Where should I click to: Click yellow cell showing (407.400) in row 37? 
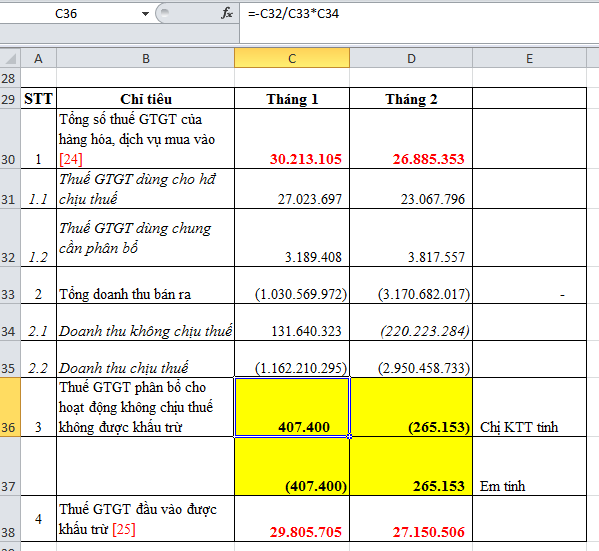tap(292, 467)
